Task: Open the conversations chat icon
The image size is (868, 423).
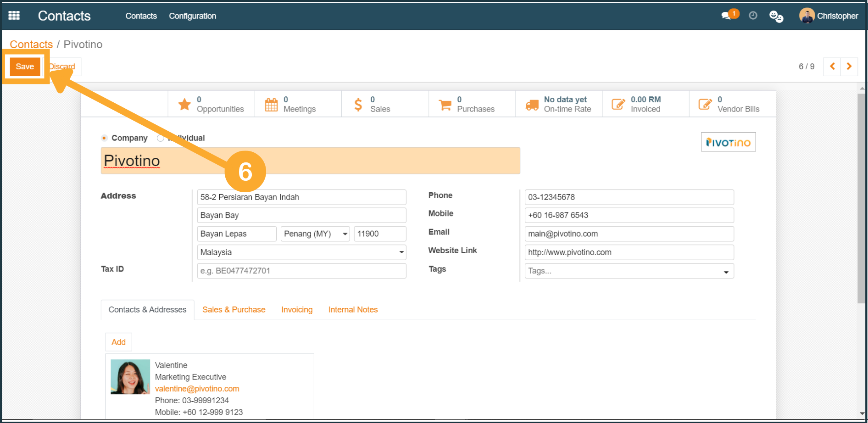Action: click(726, 16)
